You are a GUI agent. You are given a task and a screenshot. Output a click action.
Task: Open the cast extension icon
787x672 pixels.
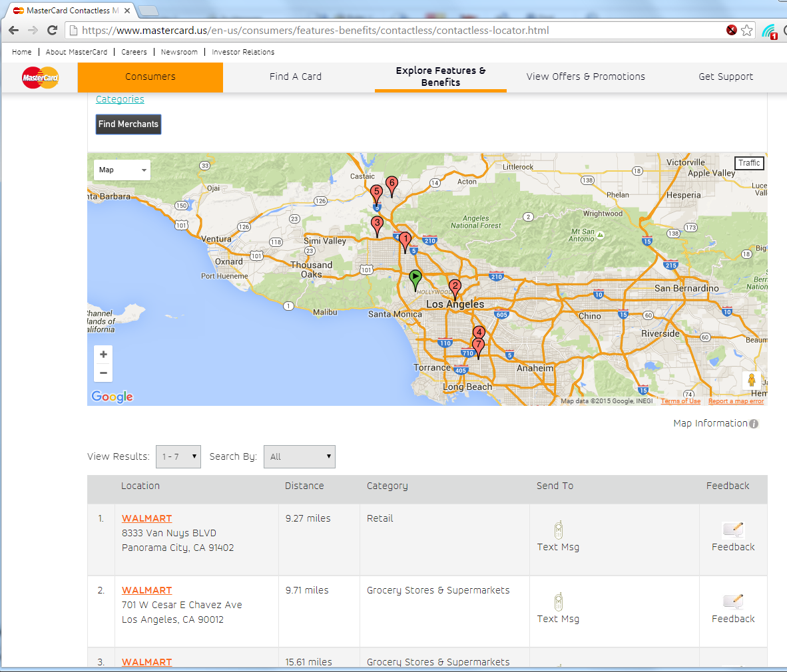[x=769, y=31]
